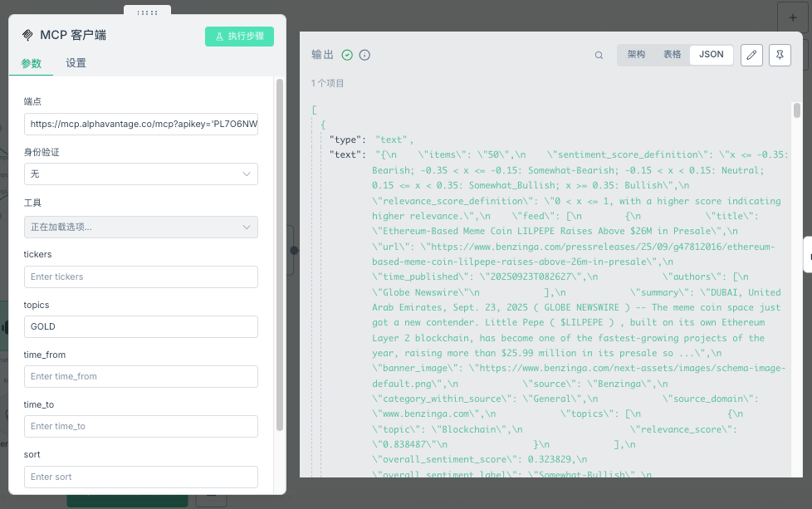
Task: Open the 身份验证 dropdown
Action: pyautogui.click(x=140, y=174)
